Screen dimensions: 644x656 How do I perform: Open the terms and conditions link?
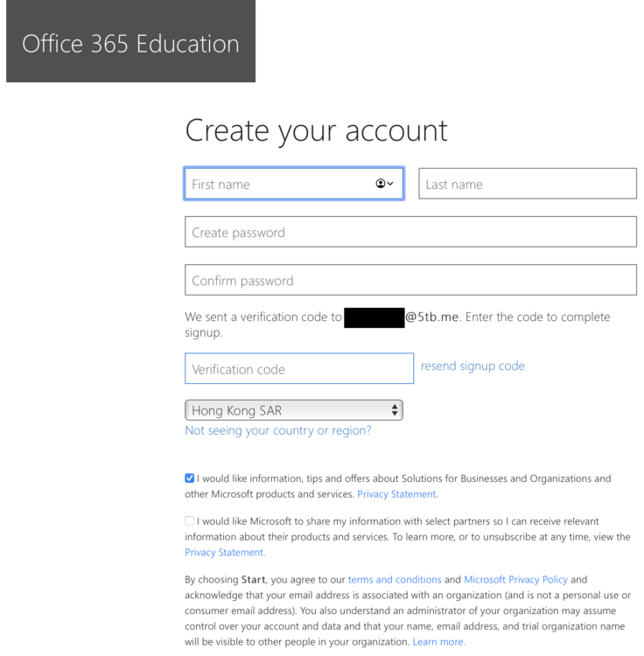[x=394, y=579]
